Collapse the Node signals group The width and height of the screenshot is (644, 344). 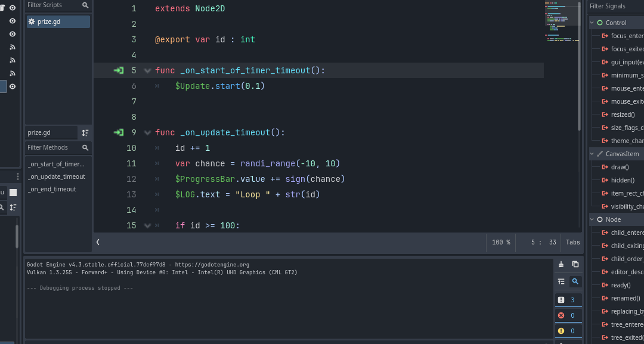coord(592,219)
